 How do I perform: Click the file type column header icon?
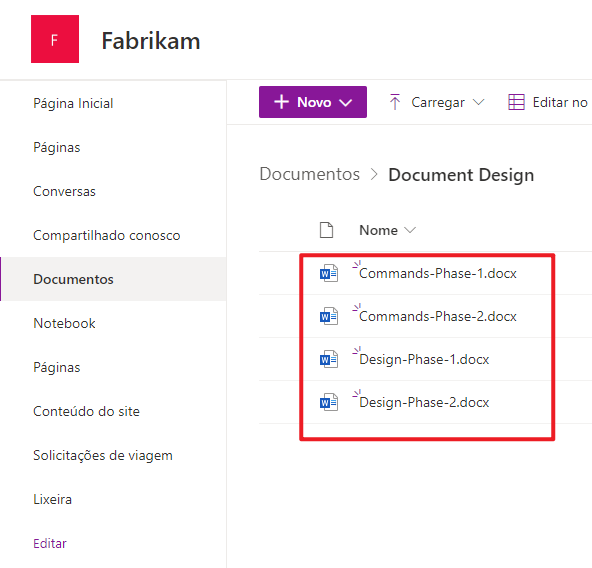(327, 230)
